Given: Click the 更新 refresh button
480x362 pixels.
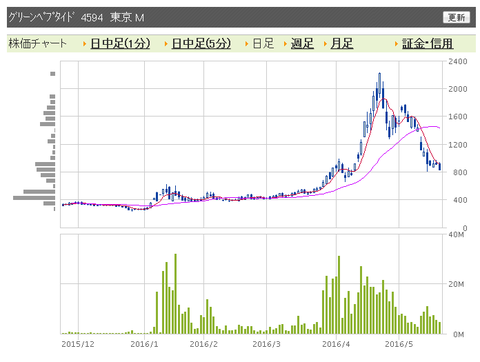Looking at the screenshot, I should 456,17.
